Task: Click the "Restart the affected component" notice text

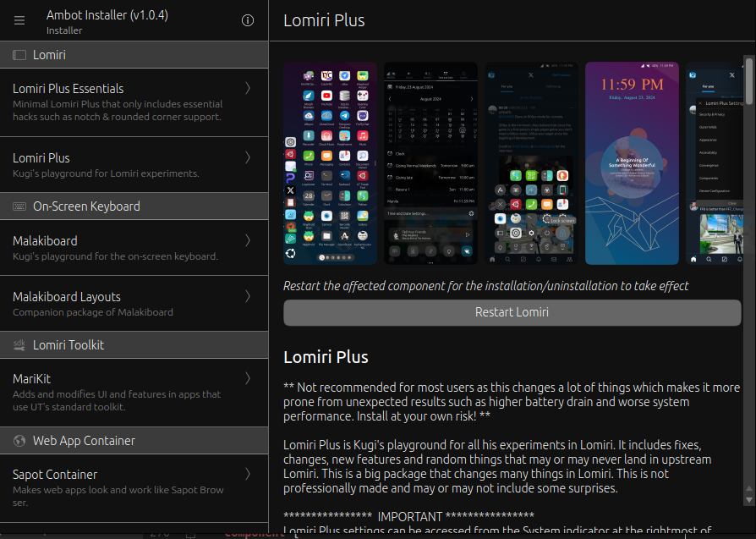Action: pos(485,286)
